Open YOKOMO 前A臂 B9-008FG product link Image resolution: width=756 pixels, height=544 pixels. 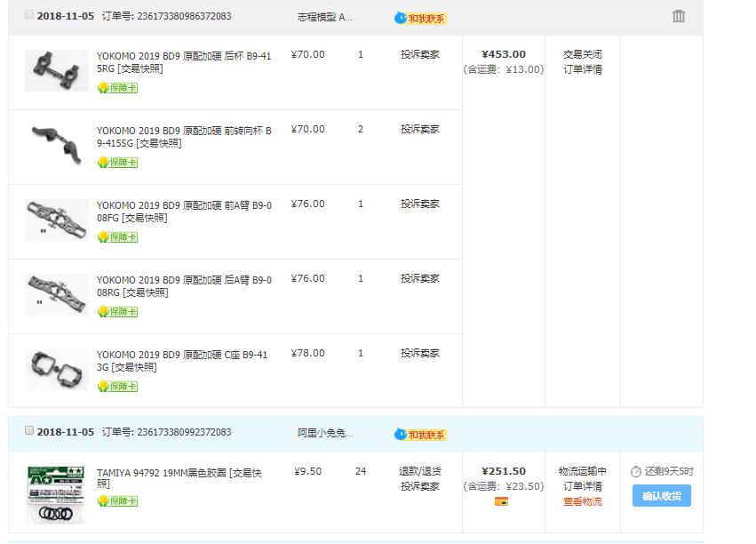coord(184,212)
